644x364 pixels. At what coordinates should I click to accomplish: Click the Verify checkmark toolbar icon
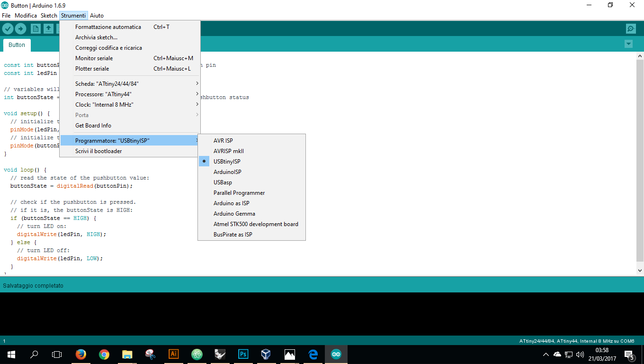coord(8,29)
